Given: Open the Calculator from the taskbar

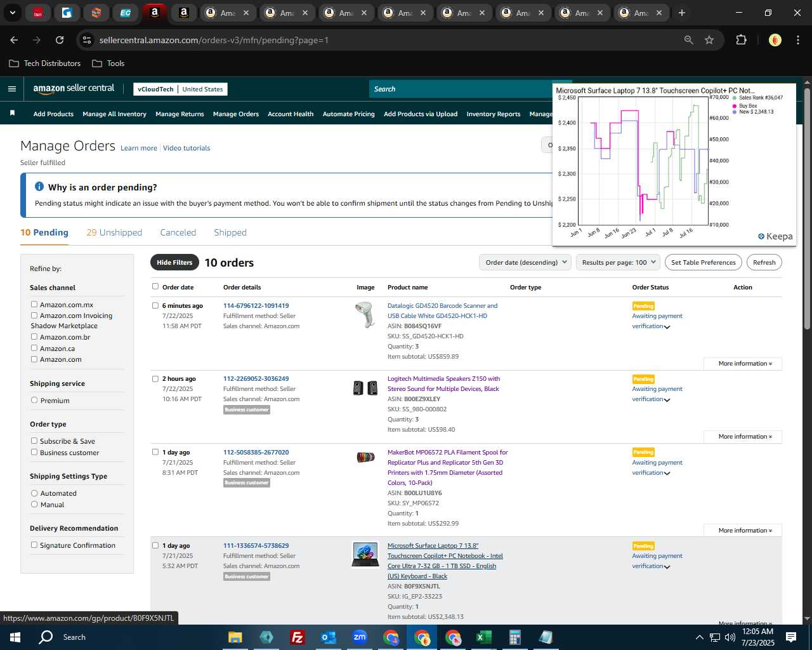Looking at the screenshot, I should tap(514, 637).
